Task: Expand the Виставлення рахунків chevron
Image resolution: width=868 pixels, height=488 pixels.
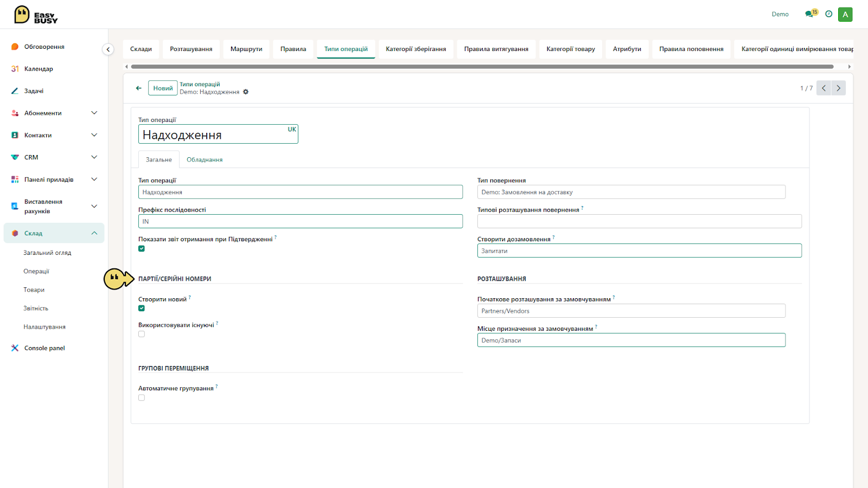Action: 94,206
